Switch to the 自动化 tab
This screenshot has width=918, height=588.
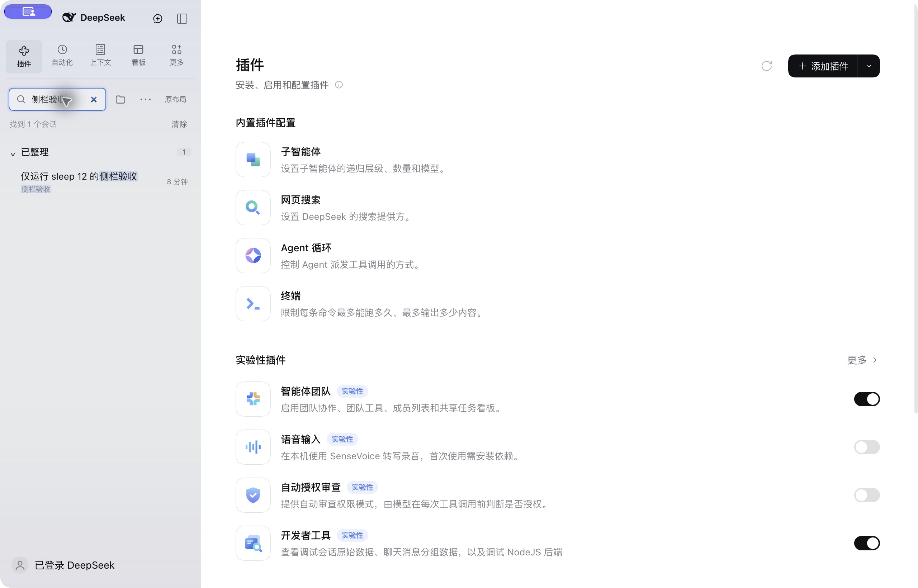click(x=62, y=56)
